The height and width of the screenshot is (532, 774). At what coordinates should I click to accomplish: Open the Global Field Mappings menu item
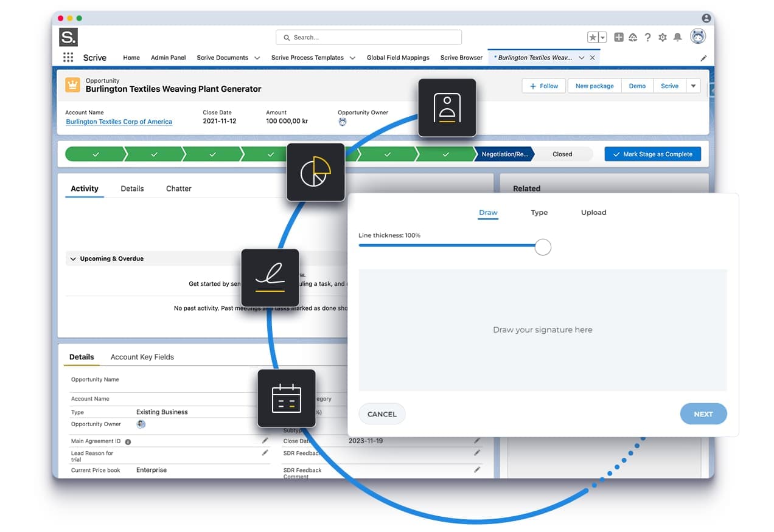click(397, 57)
